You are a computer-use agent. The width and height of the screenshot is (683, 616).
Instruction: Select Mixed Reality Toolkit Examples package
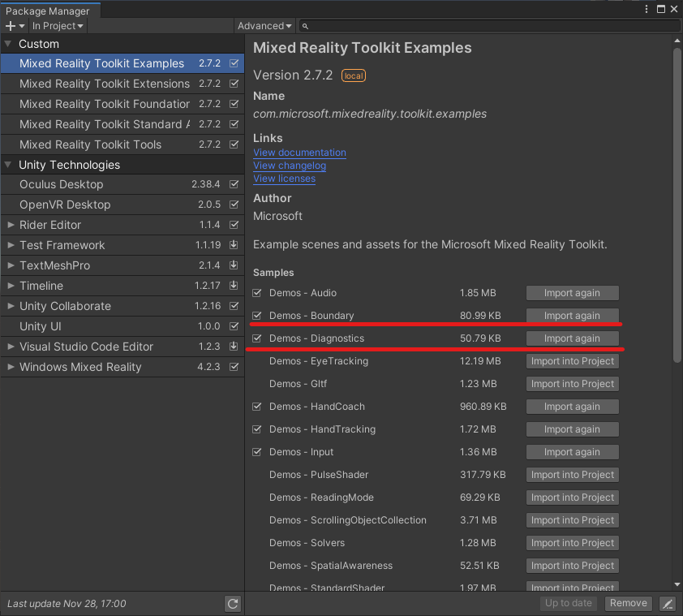click(122, 63)
